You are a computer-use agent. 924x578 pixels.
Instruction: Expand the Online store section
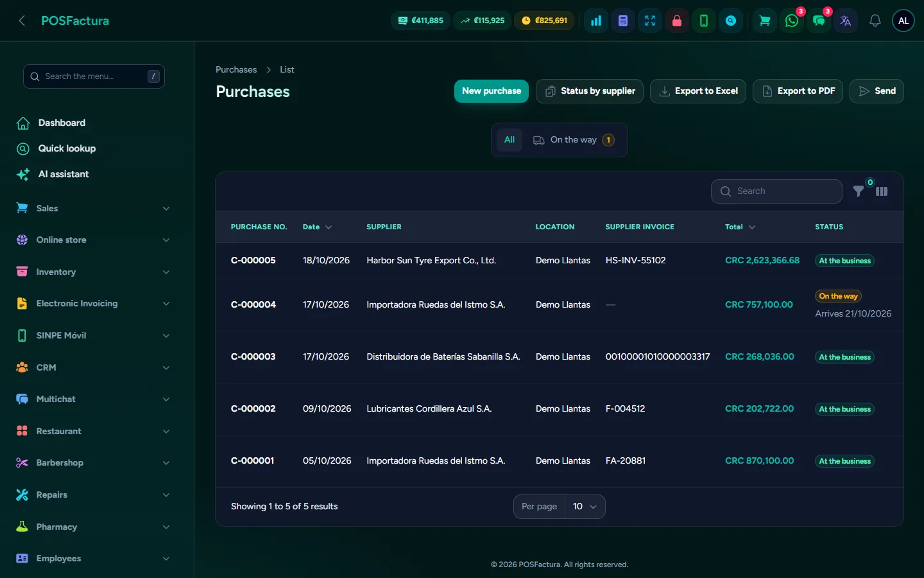(x=94, y=240)
